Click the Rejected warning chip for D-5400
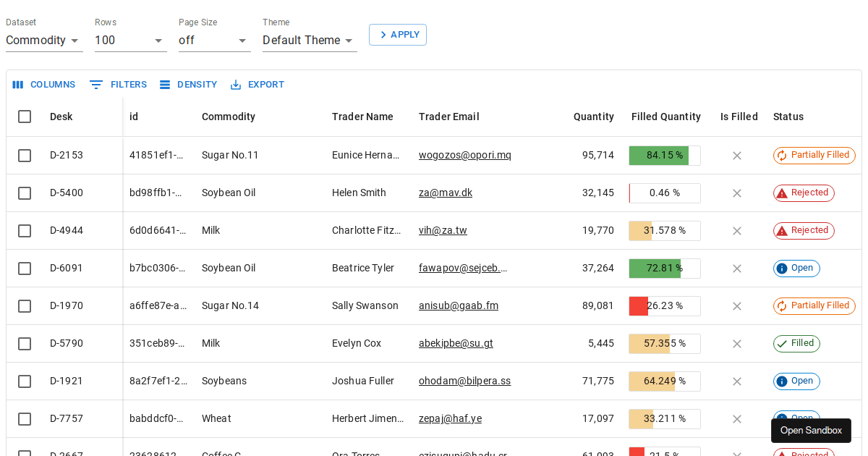The image size is (868, 456). (803, 193)
